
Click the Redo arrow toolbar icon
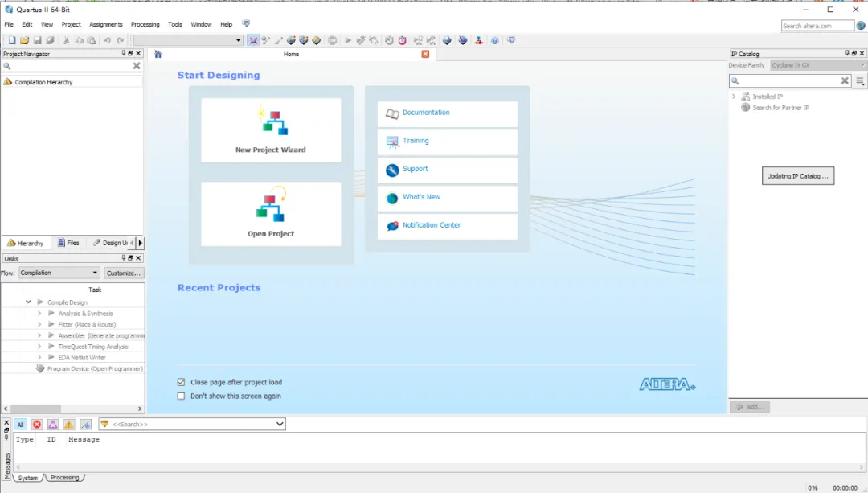point(120,40)
